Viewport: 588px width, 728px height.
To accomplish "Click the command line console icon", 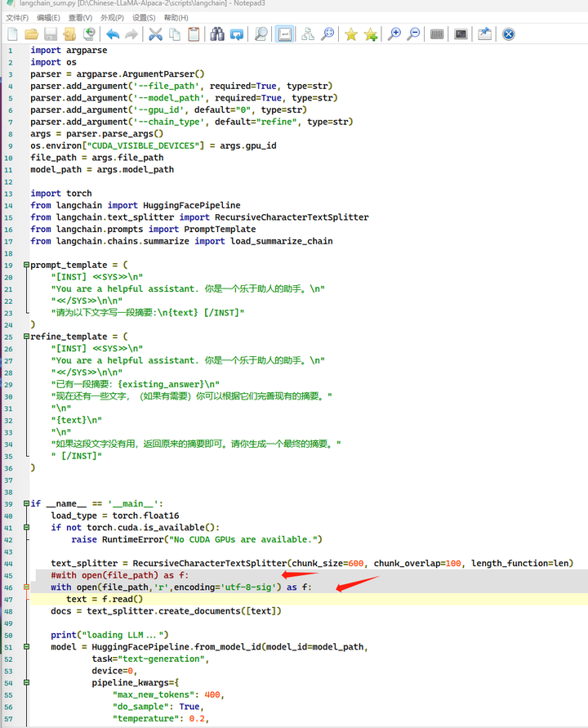I will 461,33.
